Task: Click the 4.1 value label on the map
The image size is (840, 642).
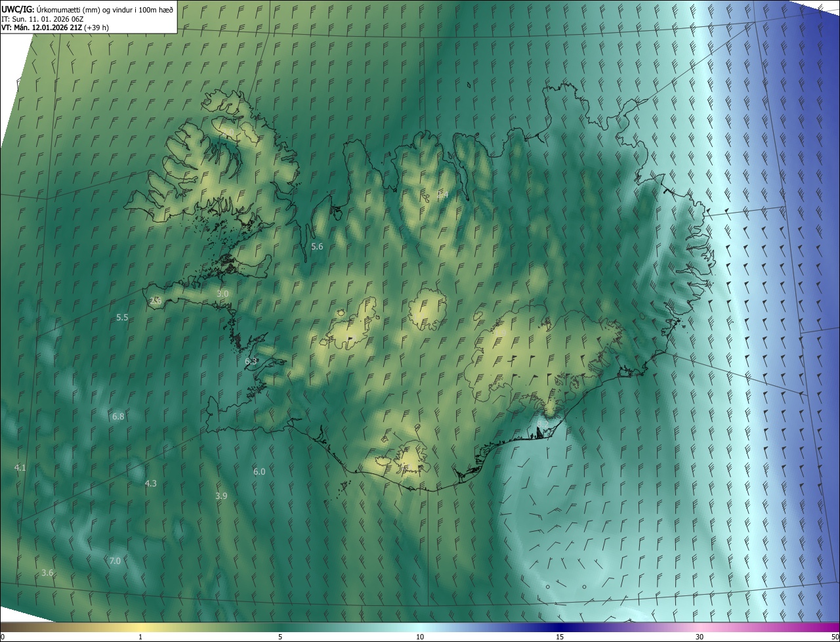Action: (20, 467)
